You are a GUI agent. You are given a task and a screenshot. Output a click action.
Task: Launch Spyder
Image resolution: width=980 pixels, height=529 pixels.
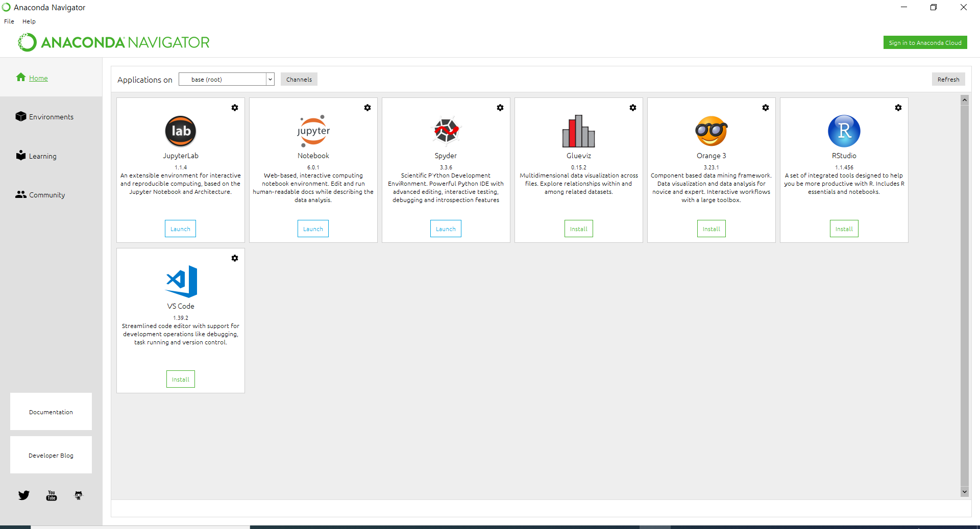click(446, 229)
